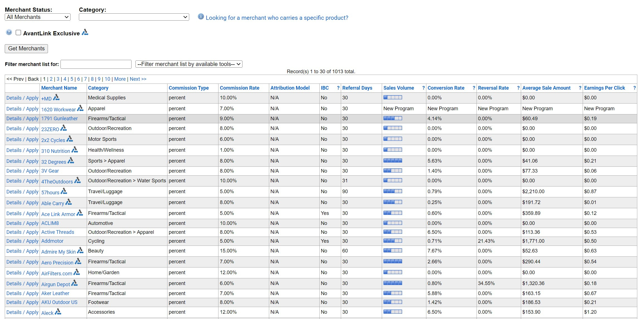
Task: Open the ACLIM8 merchant link
Action: pos(50,223)
